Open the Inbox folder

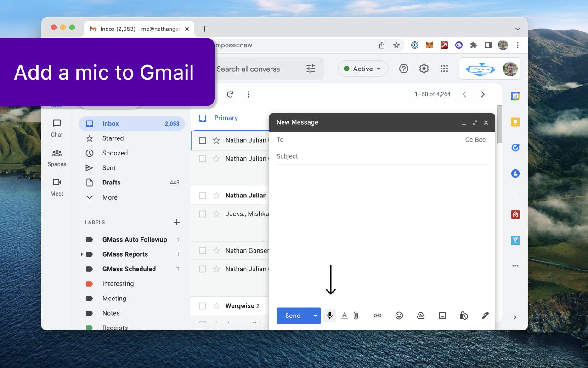coord(132,124)
